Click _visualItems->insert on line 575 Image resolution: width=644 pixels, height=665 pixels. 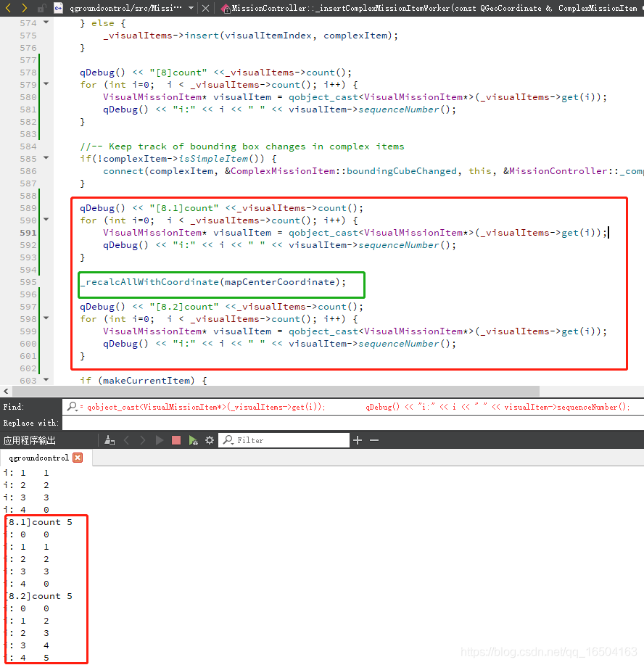pyautogui.click(x=161, y=36)
